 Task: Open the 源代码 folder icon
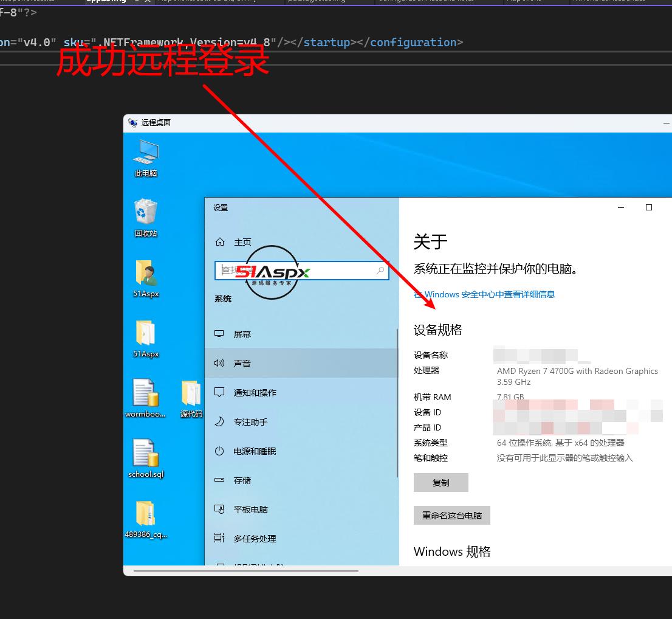(x=191, y=398)
